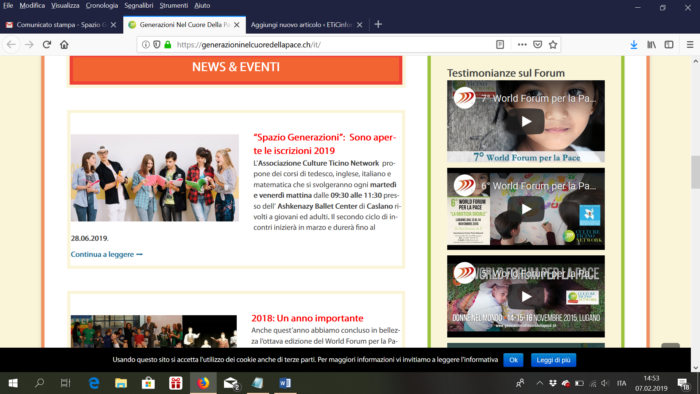This screenshot has height=394, width=700.
Task: Switch to Microsoft Word on taskbar
Action: coord(285,383)
